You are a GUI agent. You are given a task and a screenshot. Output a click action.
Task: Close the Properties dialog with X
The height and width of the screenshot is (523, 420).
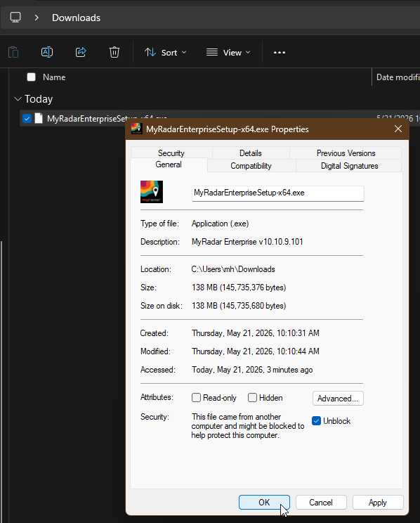coord(398,129)
